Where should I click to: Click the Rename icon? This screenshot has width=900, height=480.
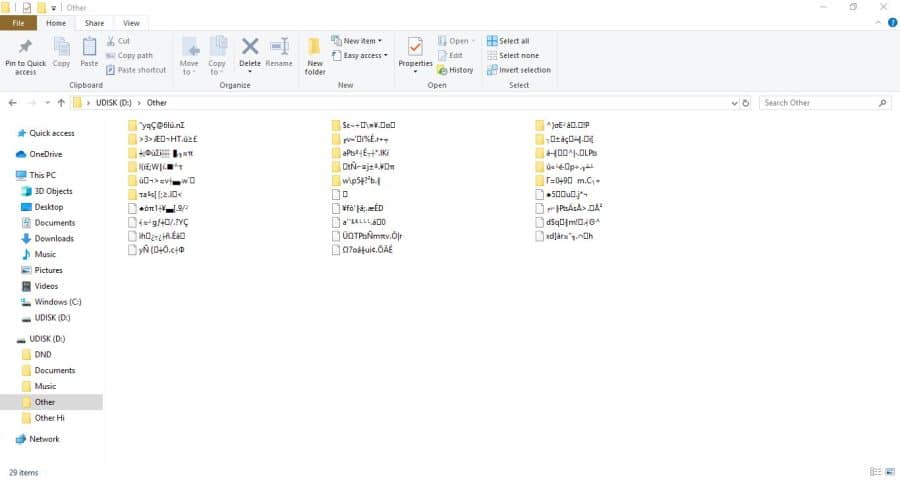pyautogui.click(x=279, y=46)
